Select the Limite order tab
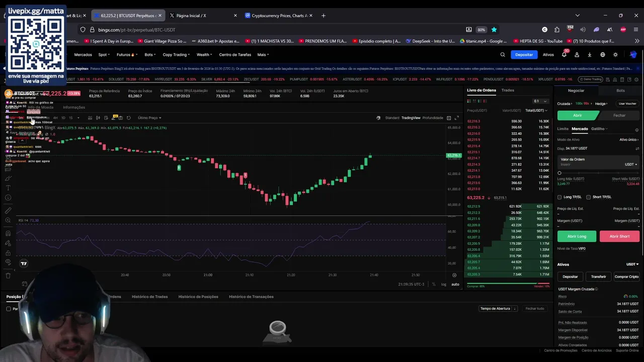 click(x=562, y=129)
